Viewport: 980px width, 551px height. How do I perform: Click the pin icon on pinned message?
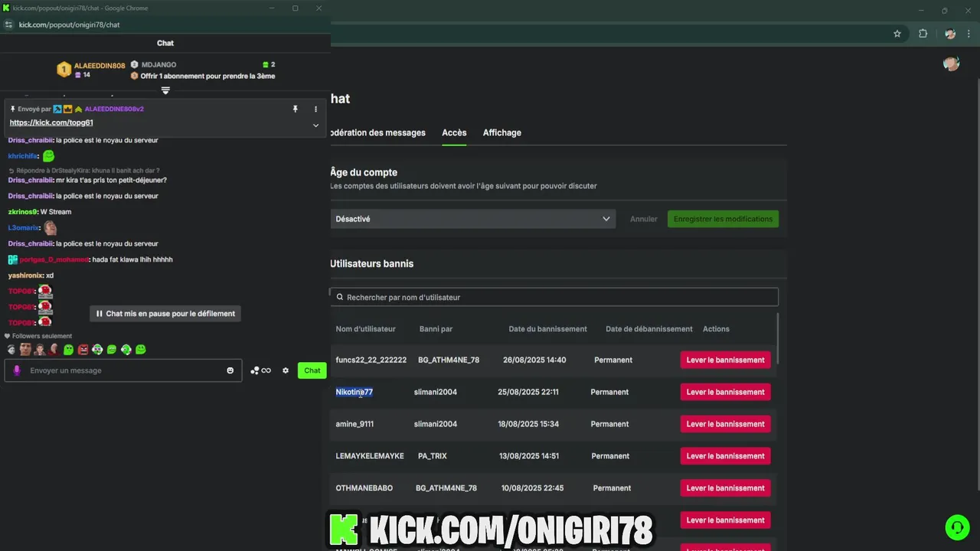pyautogui.click(x=296, y=109)
